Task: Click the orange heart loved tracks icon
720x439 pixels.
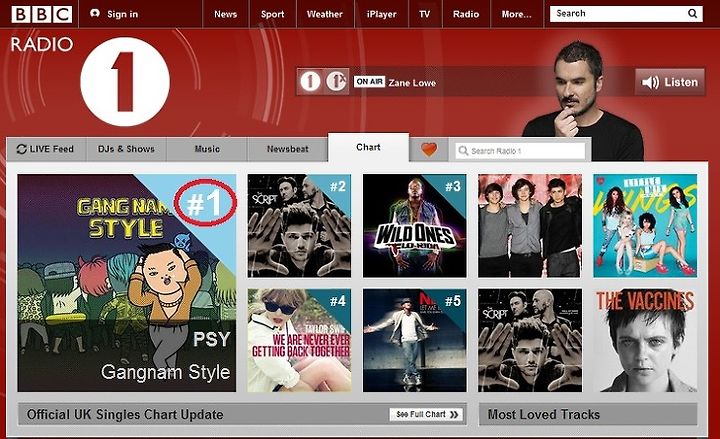Action: [429, 149]
